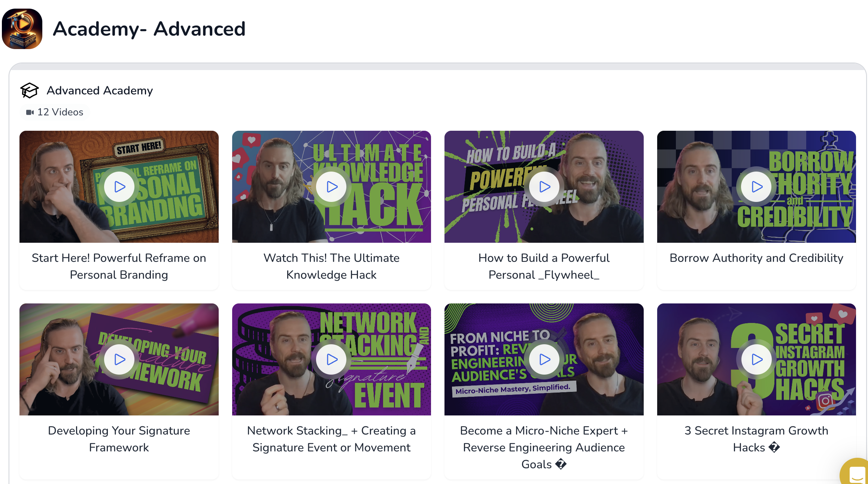Open the "Network Stacking" video title link
The image size is (868, 484).
(x=331, y=439)
